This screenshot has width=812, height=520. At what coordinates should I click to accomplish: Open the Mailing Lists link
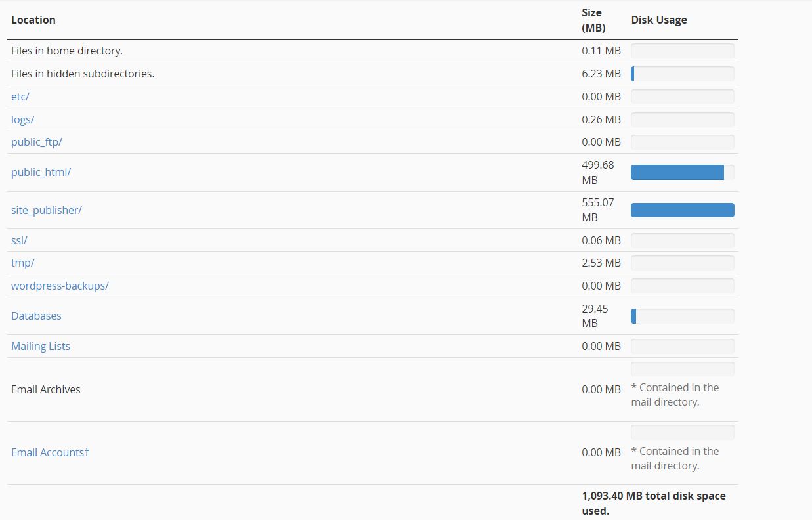(x=41, y=346)
